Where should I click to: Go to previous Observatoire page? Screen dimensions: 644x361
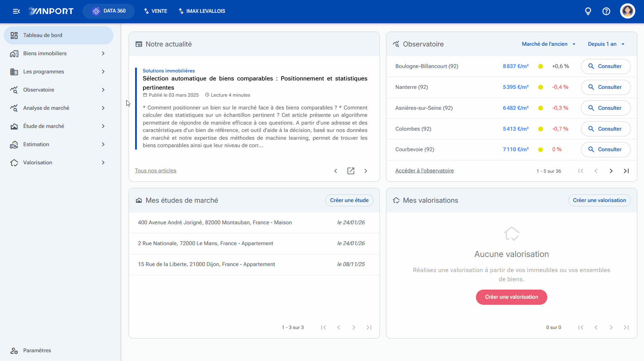pos(596,171)
